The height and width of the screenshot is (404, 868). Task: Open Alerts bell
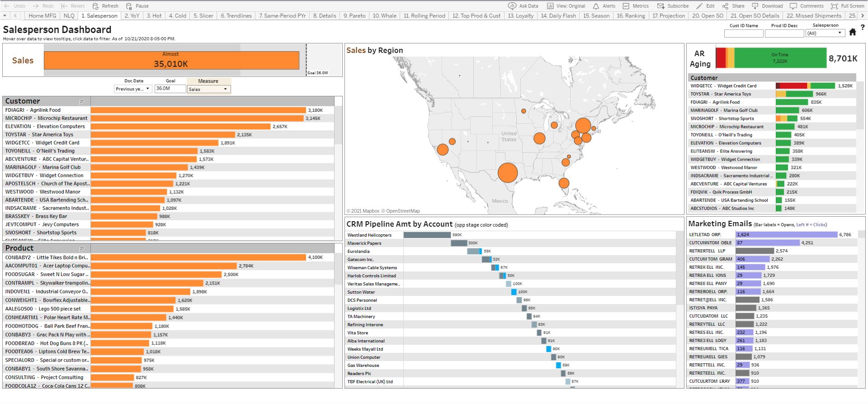pos(604,6)
